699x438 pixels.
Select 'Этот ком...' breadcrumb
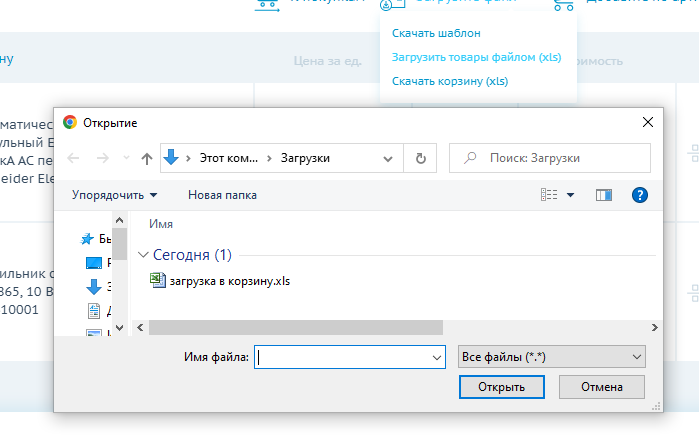[228, 158]
